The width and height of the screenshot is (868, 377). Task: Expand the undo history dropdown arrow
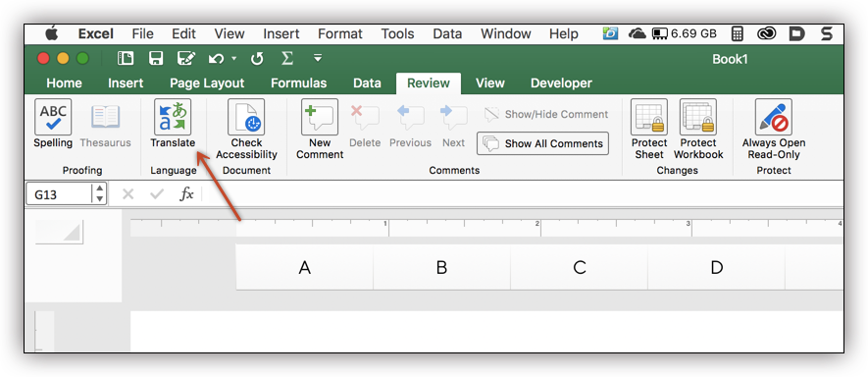(233, 58)
